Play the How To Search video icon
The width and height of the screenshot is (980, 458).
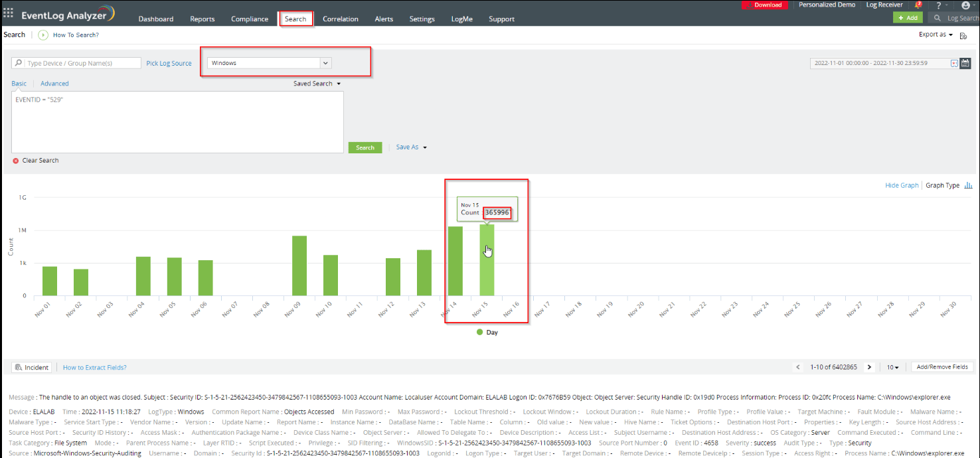[43, 35]
